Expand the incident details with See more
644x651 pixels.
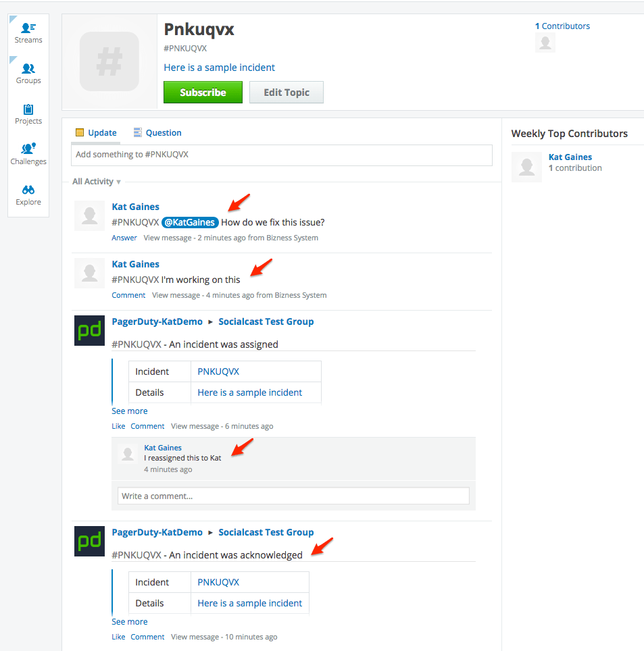pos(129,411)
